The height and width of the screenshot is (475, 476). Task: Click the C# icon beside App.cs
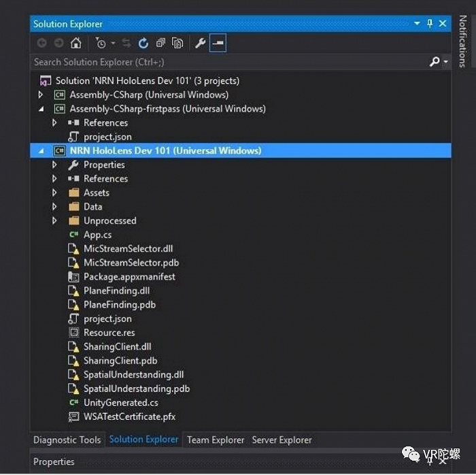[x=73, y=235]
